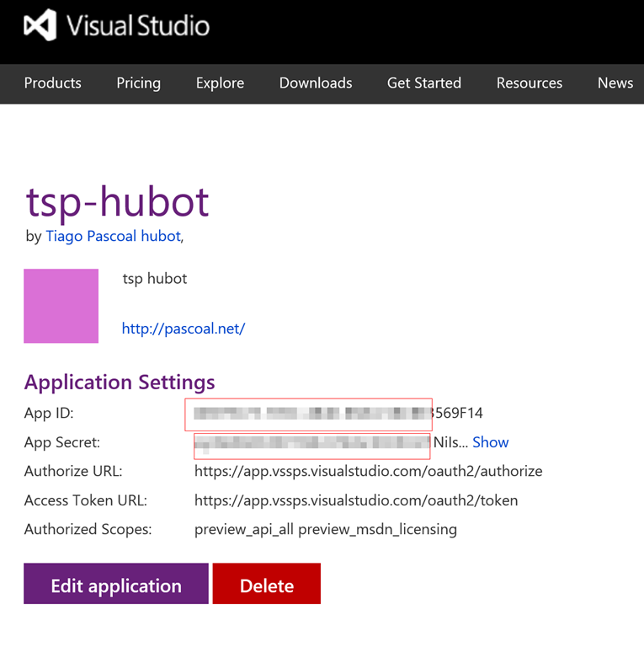Open the Resources menu item
Image resolution: width=644 pixels, height=647 pixels.
tap(529, 83)
